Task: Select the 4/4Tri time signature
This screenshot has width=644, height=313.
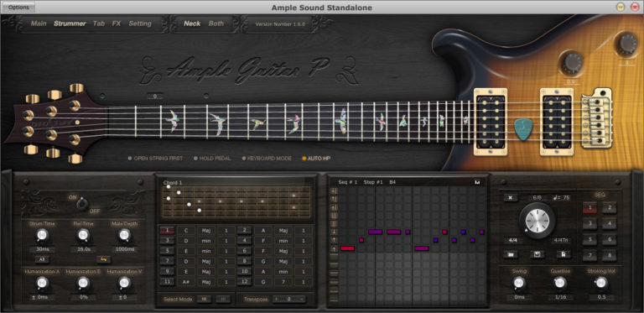Action: point(560,240)
